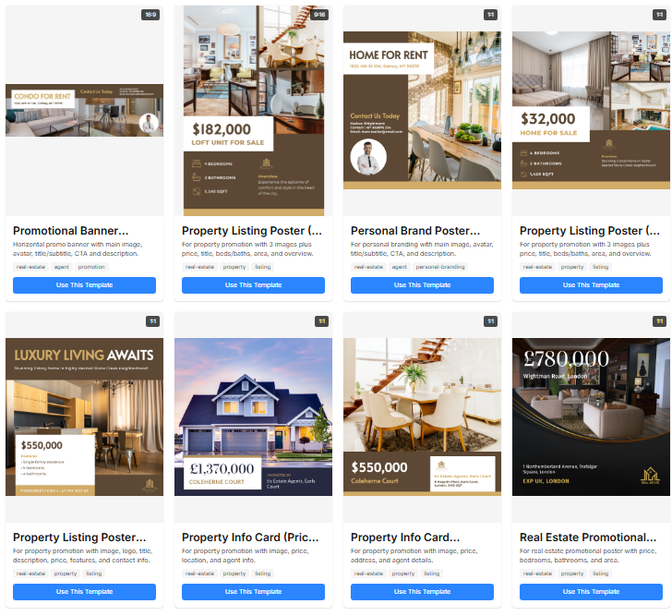Image resolution: width=672 pixels, height=616 pixels.
Task: Use the $182,000 loft unit poster template
Action: coord(253,285)
